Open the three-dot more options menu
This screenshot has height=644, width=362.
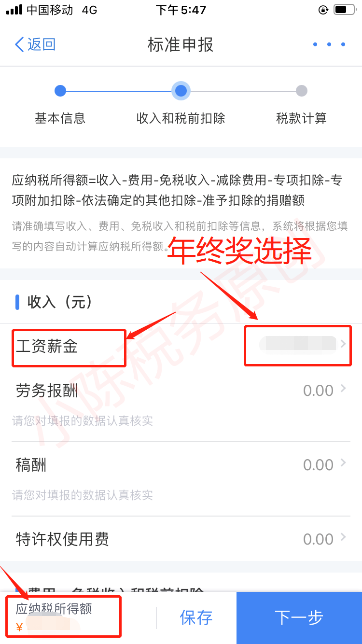click(x=329, y=45)
